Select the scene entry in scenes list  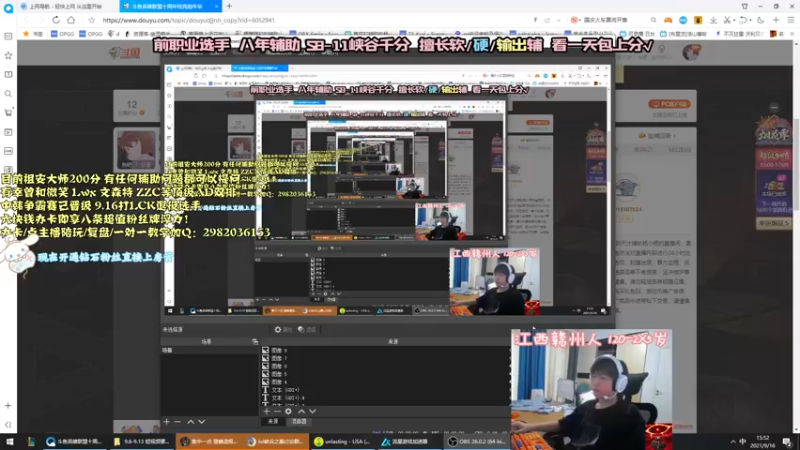(x=210, y=351)
